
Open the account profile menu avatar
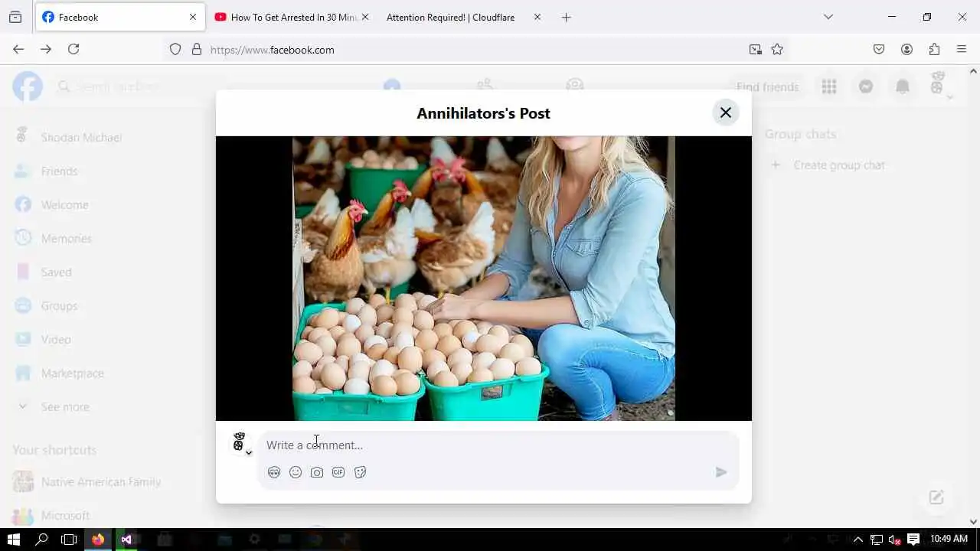939,86
